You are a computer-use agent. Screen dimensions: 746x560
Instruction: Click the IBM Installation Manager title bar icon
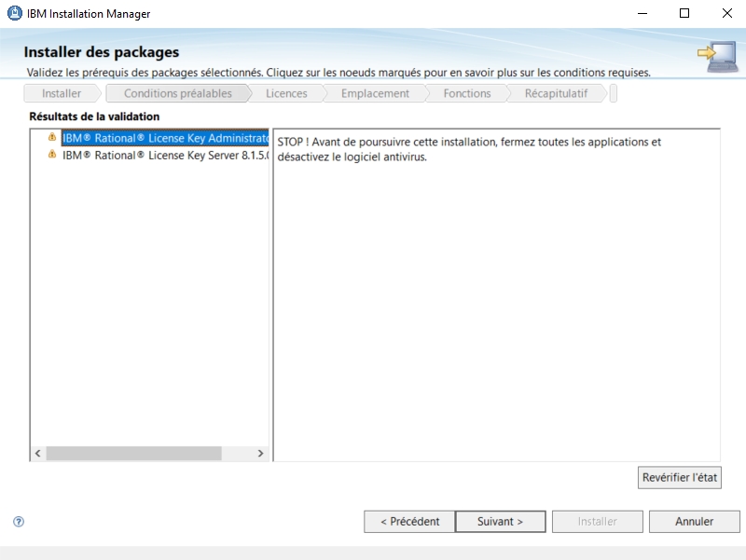click(x=15, y=13)
